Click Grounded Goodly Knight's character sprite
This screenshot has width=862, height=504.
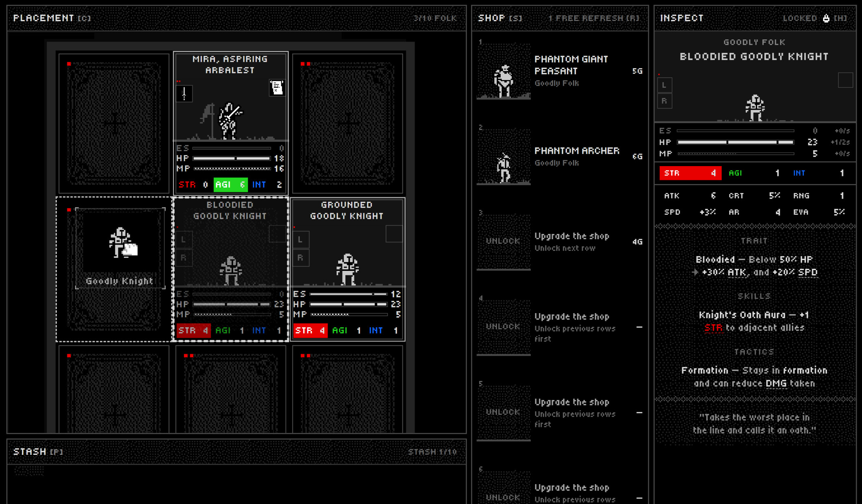[x=347, y=269]
